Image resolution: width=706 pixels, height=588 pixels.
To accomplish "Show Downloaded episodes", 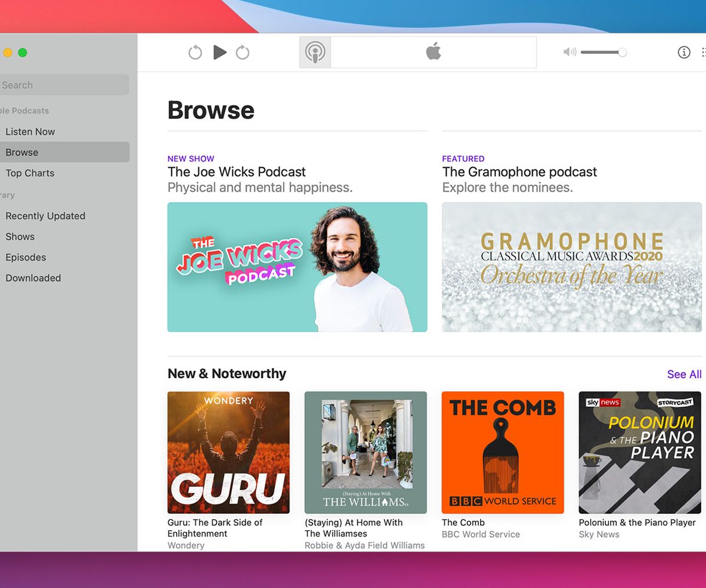I will coord(33,278).
